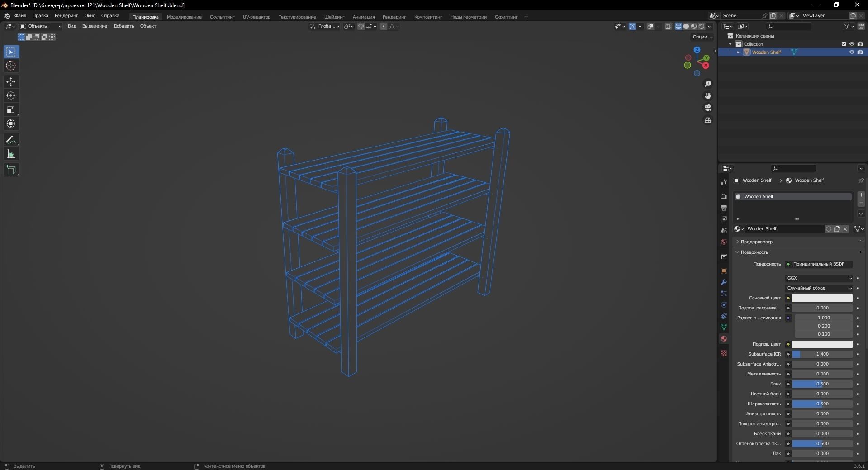
Task: Activate the Move tool
Action: pos(11,82)
